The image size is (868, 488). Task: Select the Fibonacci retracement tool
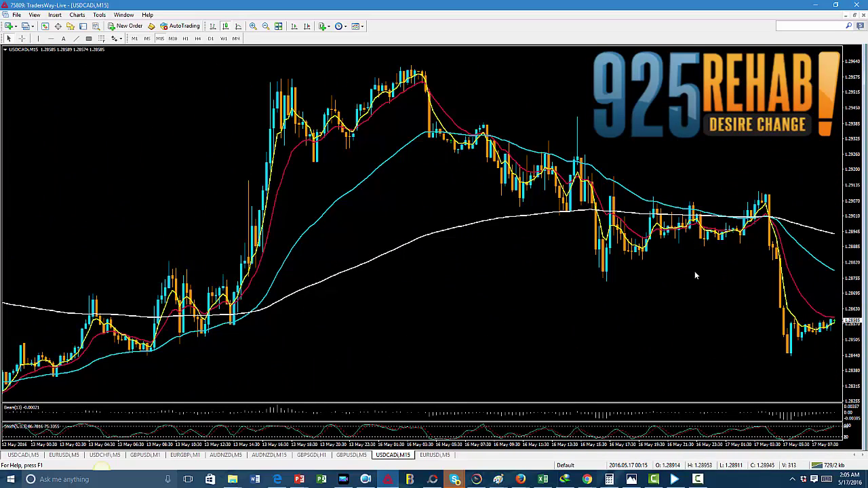(x=102, y=39)
